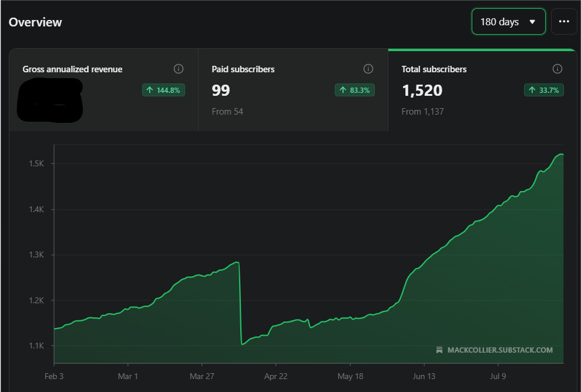The width and height of the screenshot is (581, 392).
Task: Click the 99 paid subscribers value
Action: tap(221, 91)
